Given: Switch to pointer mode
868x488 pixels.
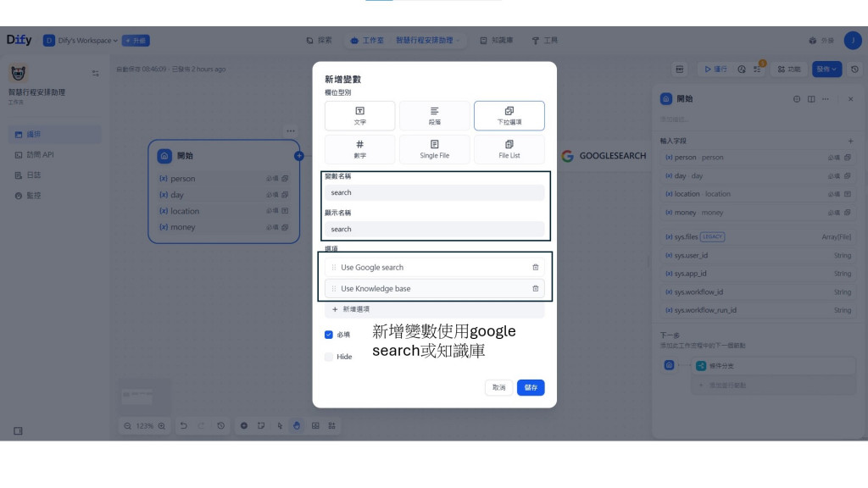Looking at the screenshot, I should [280, 426].
